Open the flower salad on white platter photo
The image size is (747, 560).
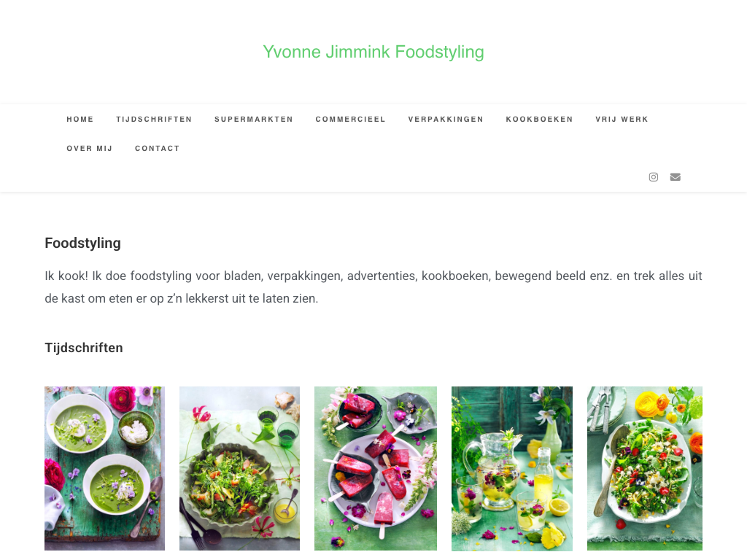645,468
